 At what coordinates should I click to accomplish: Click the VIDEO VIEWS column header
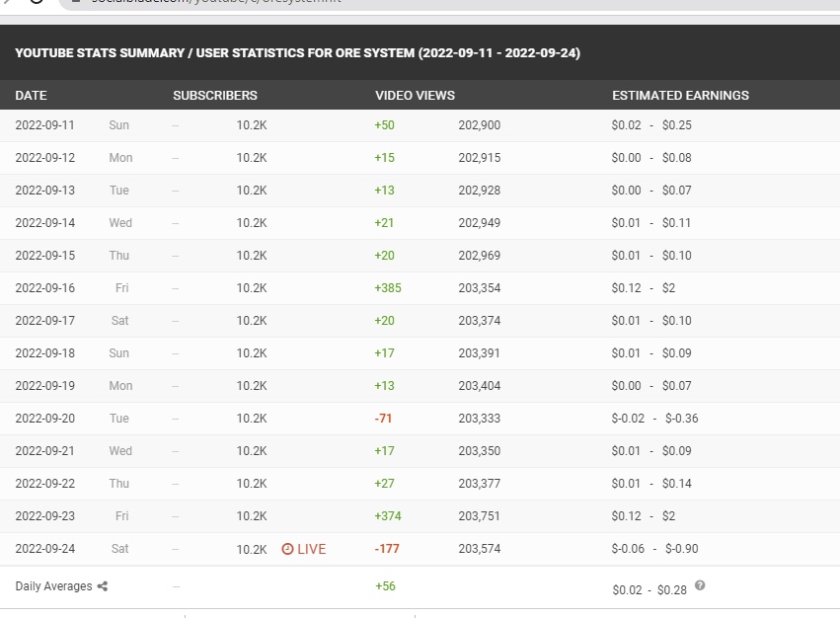(x=415, y=96)
